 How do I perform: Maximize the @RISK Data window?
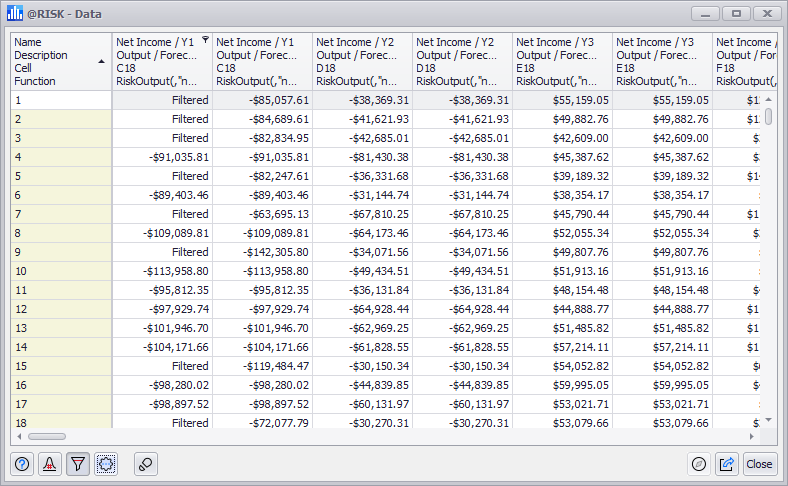click(x=736, y=14)
